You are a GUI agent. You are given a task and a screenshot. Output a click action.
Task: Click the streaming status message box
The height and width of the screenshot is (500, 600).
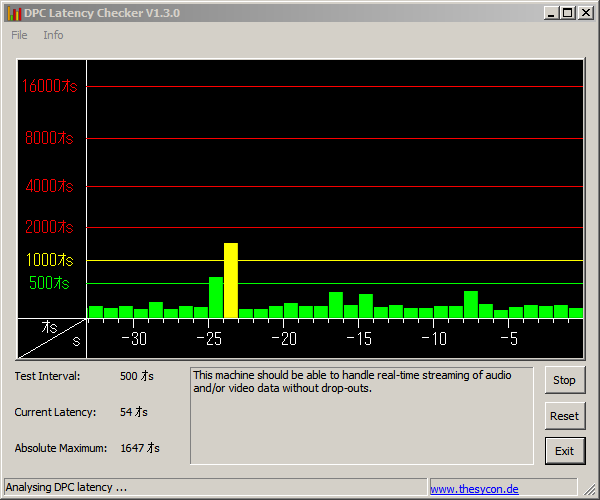[362, 416]
